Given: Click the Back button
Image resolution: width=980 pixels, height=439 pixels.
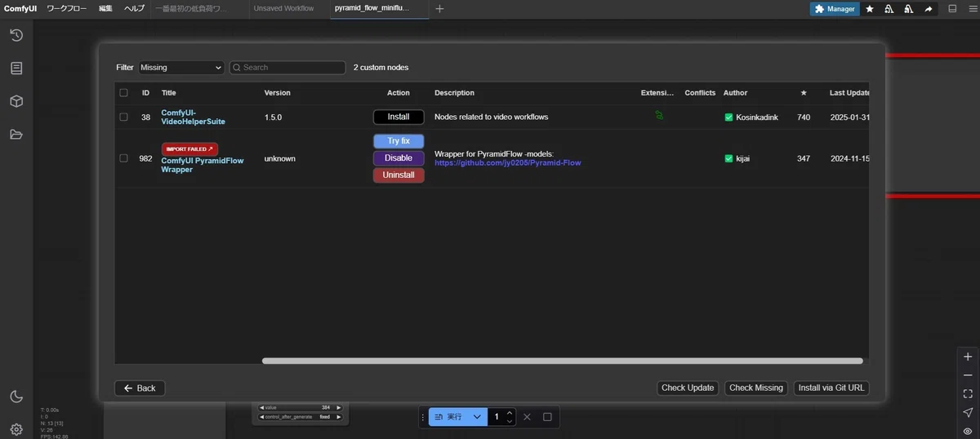Looking at the screenshot, I should tap(140, 388).
